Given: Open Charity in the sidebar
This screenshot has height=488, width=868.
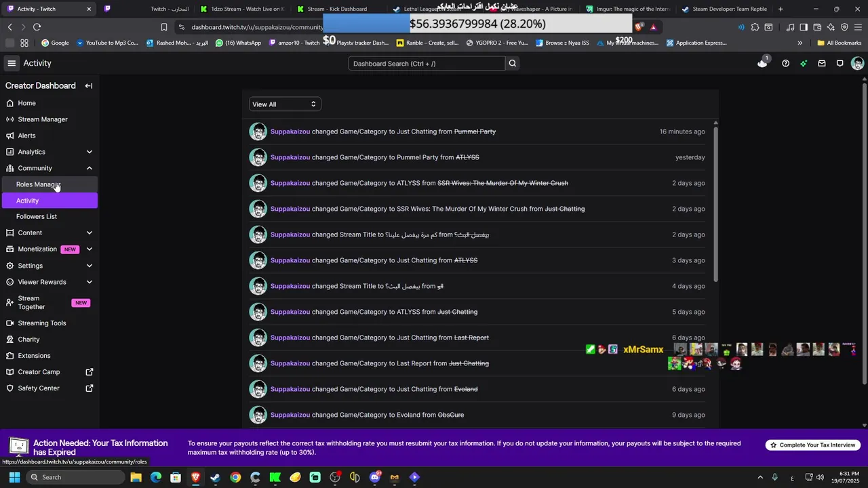Looking at the screenshot, I should tap(49, 340).
